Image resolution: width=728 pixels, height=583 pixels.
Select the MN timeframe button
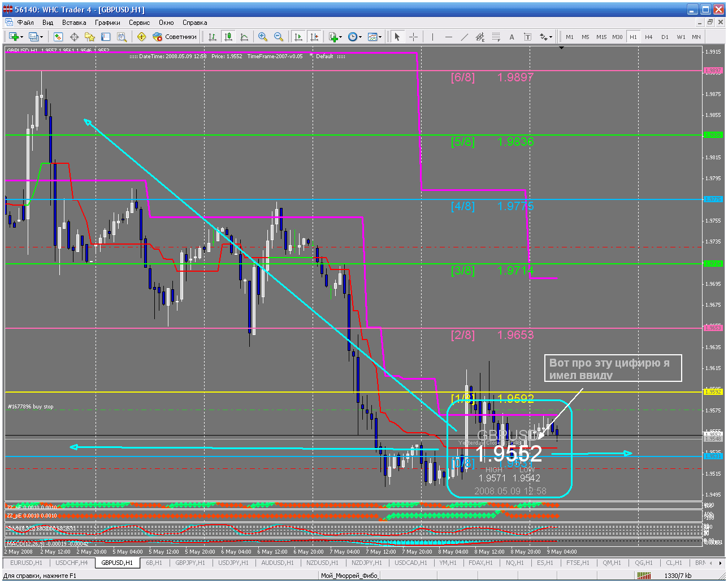[696, 37]
